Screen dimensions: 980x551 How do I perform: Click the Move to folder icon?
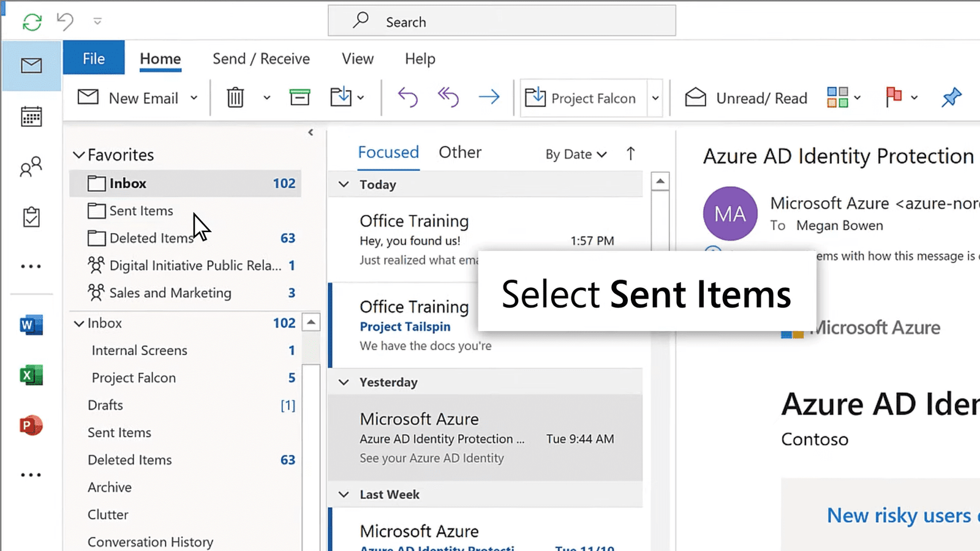tap(341, 97)
